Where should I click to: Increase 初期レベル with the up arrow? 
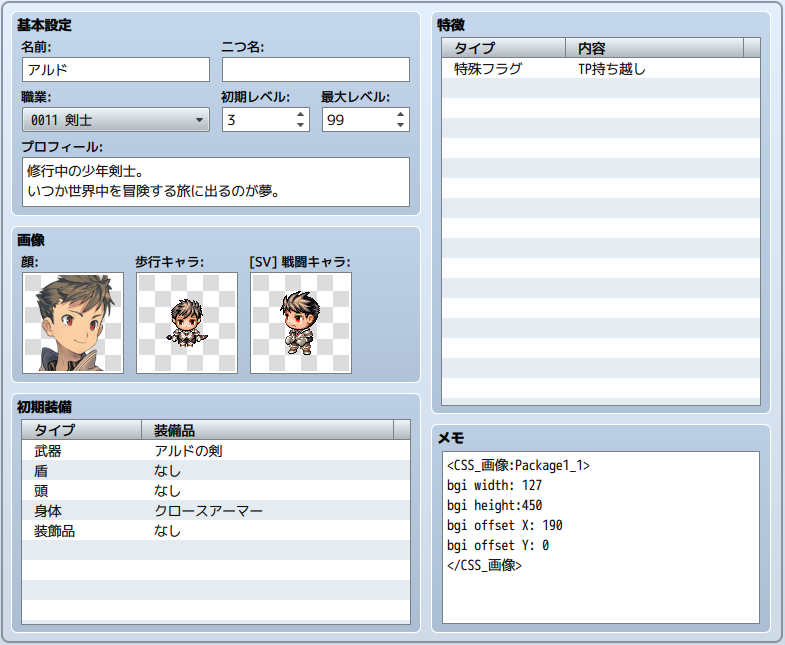[300, 114]
